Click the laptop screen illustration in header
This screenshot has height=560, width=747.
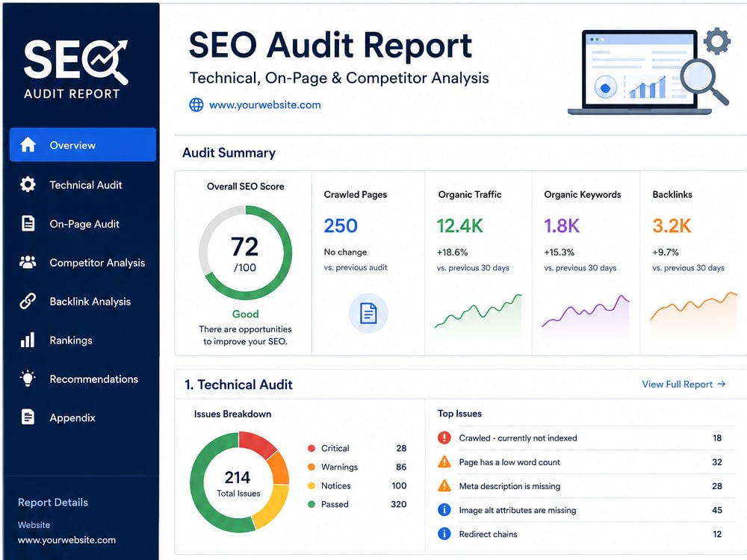click(x=639, y=72)
